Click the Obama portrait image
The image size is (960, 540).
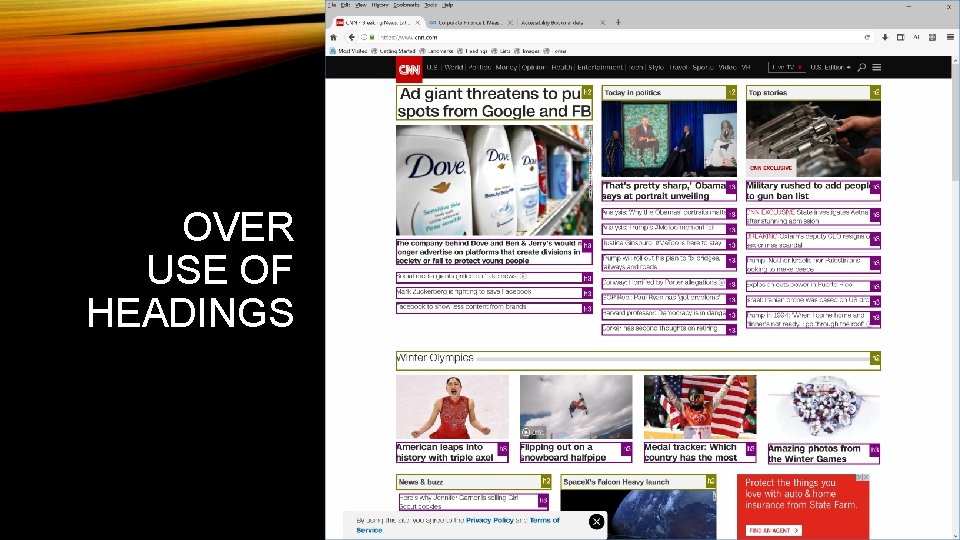(x=669, y=139)
